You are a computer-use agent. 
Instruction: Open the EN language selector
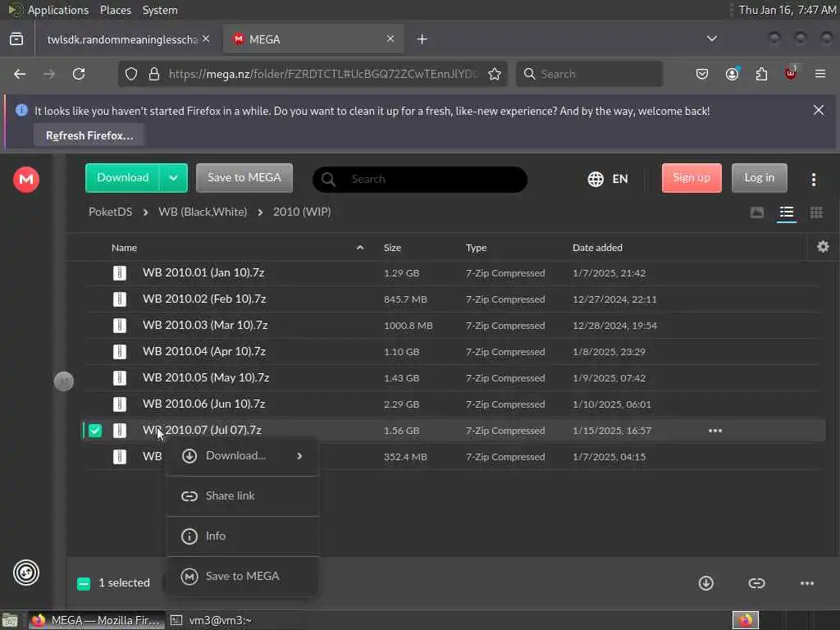point(608,179)
